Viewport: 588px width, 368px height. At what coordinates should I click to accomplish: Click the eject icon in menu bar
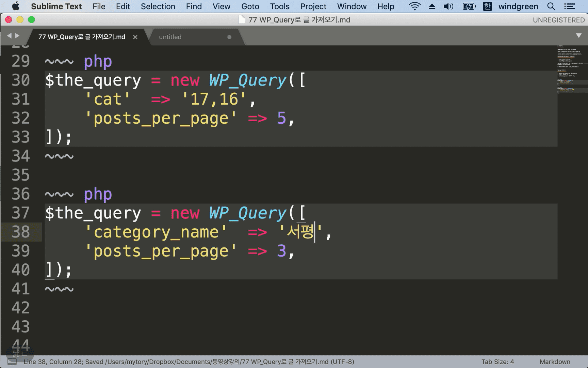click(432, 6)
